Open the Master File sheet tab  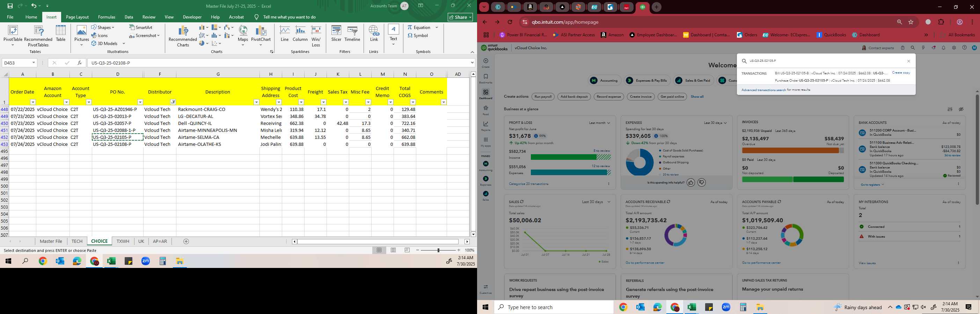point(51,241)
